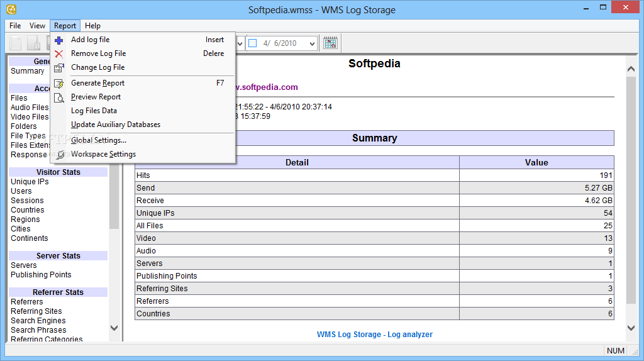
Task: Click the Referrer Stats section header
Action: (x=58, y=292)
